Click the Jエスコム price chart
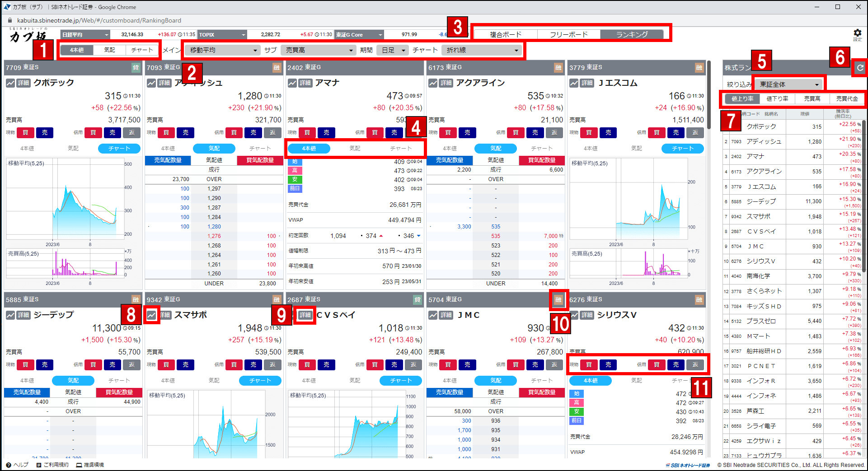The height and width of the screenshot is (471, 868). click(629, 199)
